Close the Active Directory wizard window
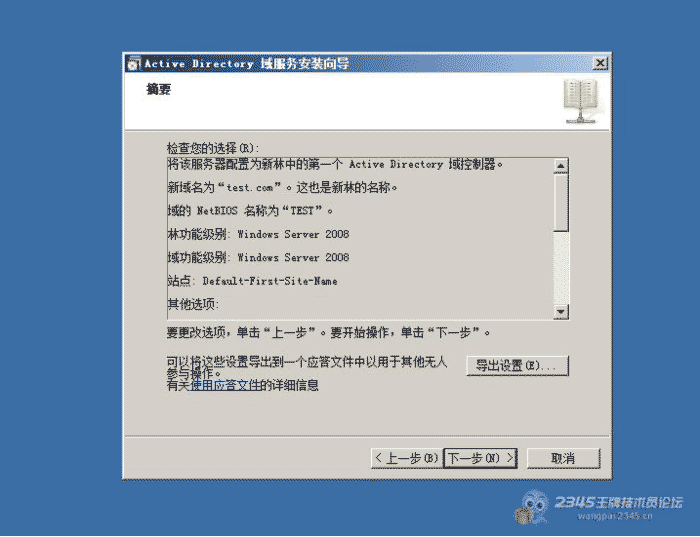 600,63
